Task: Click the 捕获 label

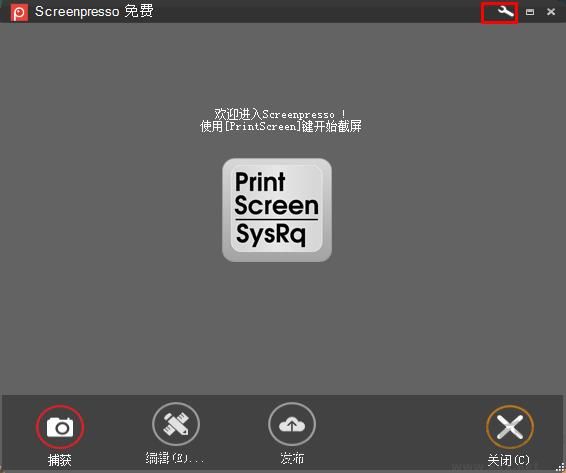Action: click(60, 460)
